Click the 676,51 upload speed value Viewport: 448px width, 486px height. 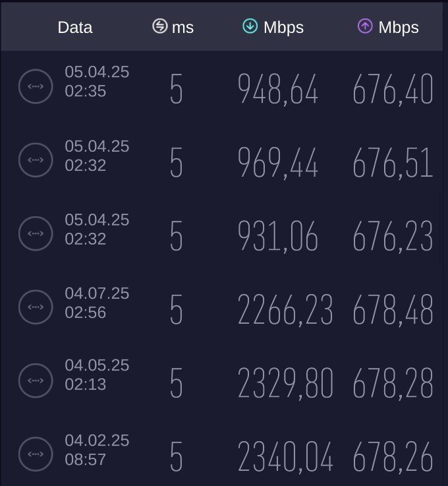coord(393,163)
